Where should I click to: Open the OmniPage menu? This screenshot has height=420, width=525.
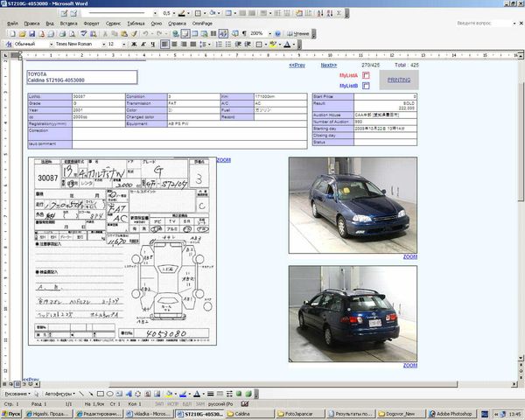202,24
